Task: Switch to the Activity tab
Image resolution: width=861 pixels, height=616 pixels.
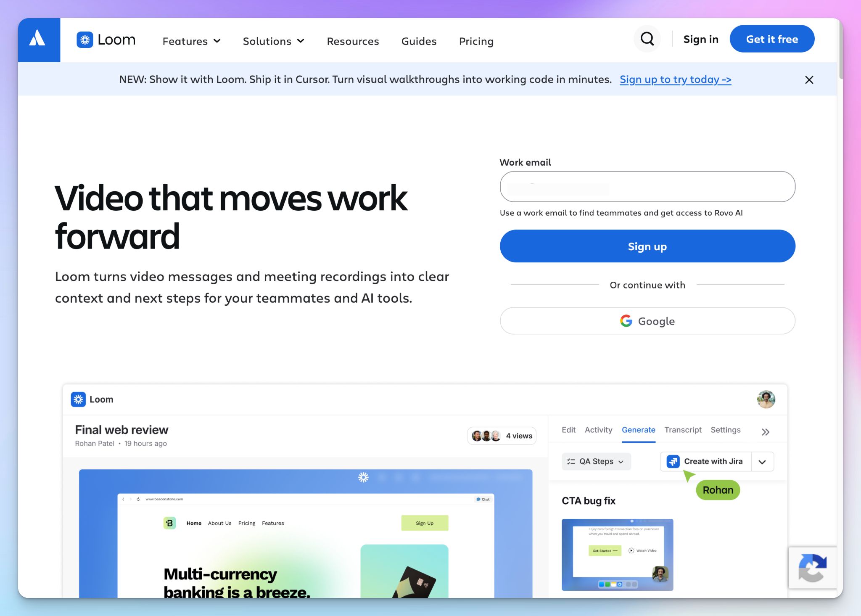Action: pyautogui.click(x=598, y=430)
